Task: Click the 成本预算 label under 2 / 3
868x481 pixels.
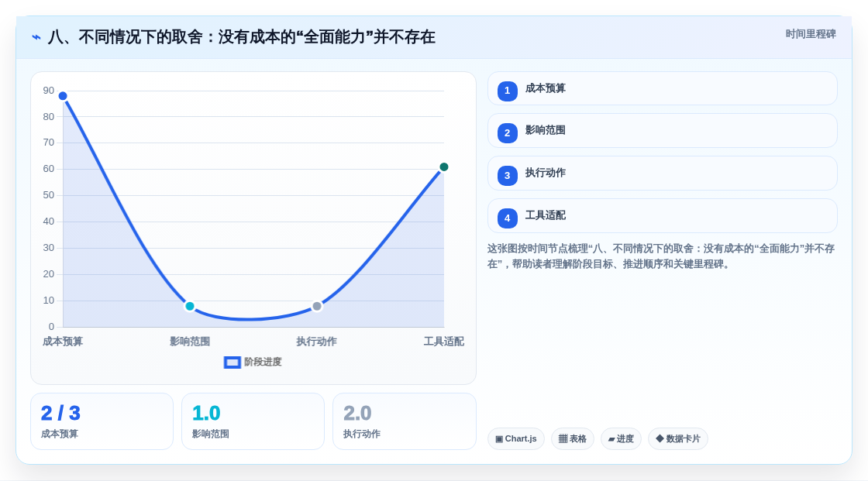Action: coord(60,434)
